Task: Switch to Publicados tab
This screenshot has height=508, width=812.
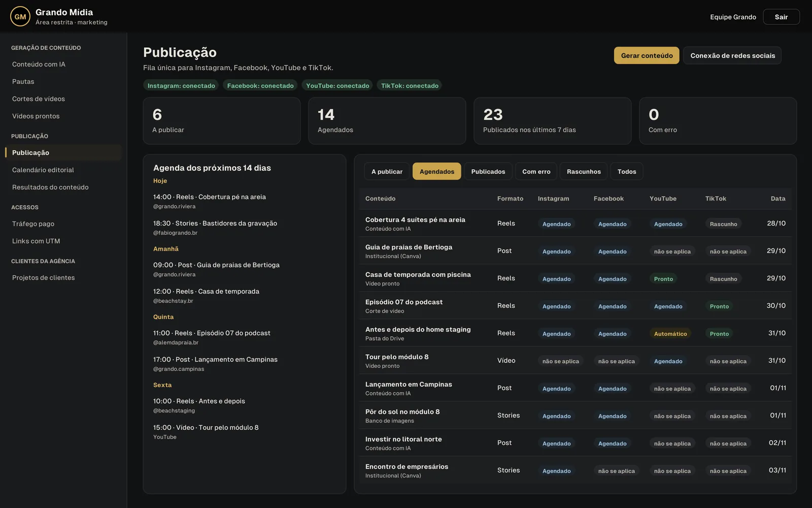Action: (x=488, y=172)
